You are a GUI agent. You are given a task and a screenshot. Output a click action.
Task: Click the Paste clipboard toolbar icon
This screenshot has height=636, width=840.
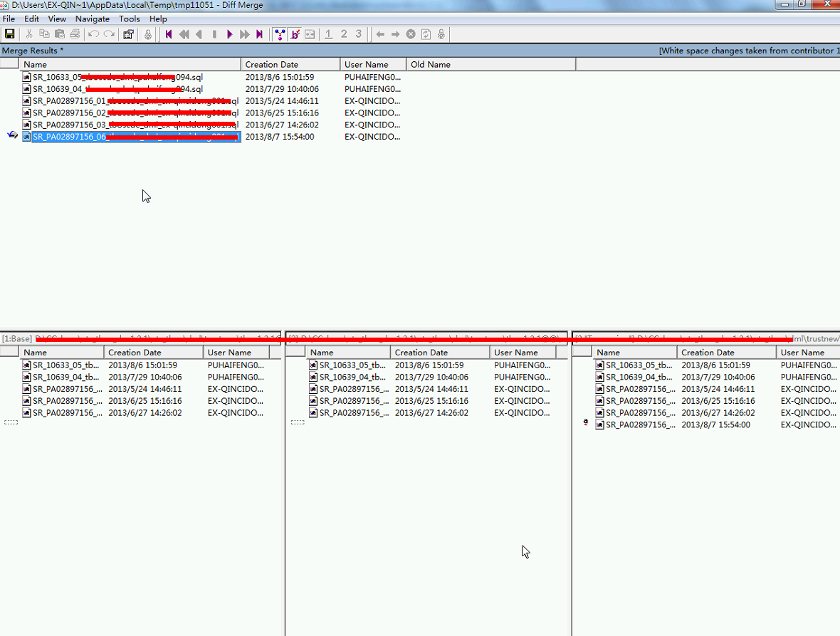60,34
